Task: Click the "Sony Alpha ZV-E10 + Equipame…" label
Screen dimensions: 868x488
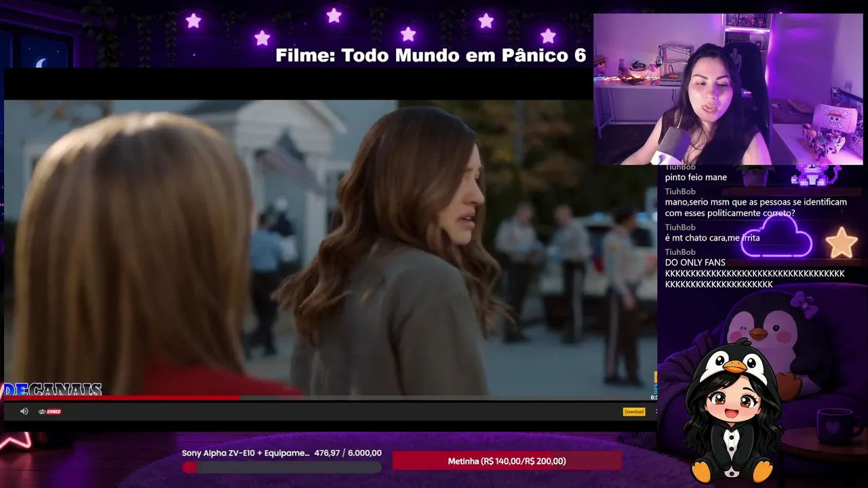Action: click(x=245, y=453)
